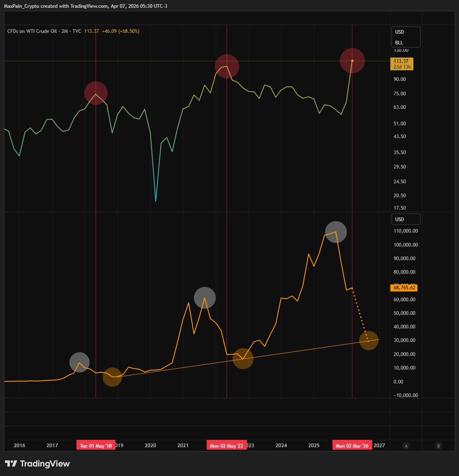Viewport: 459px width, 476px height.
Task: Click the Mon 02 Mar '26 date label
Action: (352, 446)
